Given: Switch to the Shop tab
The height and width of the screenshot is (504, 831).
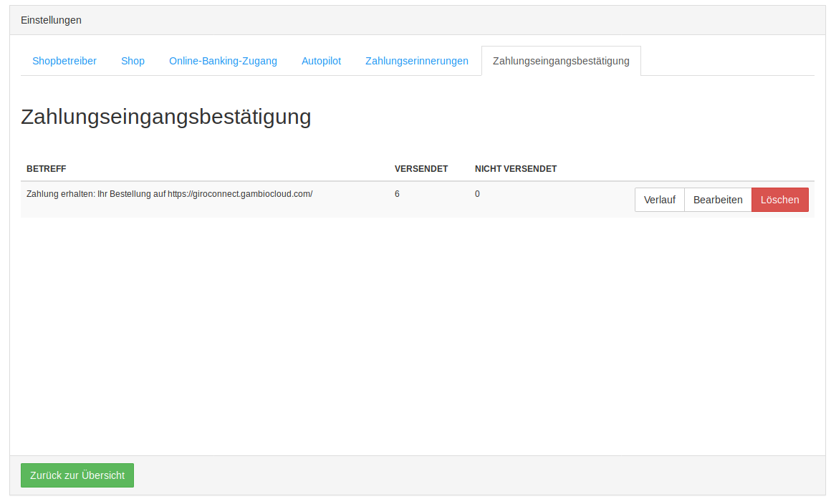Looking at the screenshot, I should pyautogui.click(x=133, y=61).
